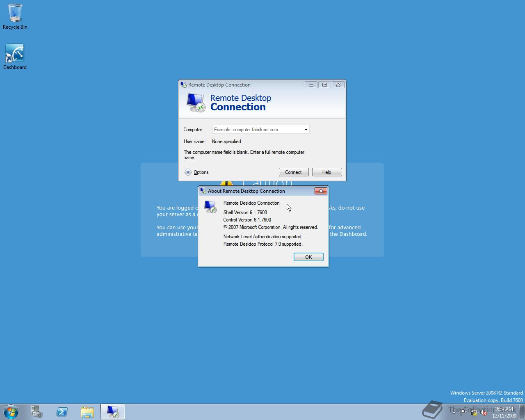
Task: Click the 'None specified' user name text
Action: (x=226, y=142)
